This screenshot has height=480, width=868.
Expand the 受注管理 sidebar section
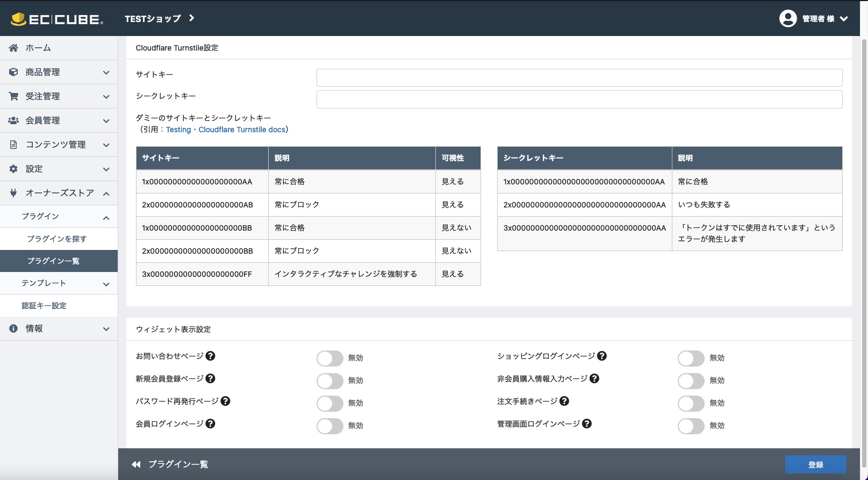click(59, 96)
